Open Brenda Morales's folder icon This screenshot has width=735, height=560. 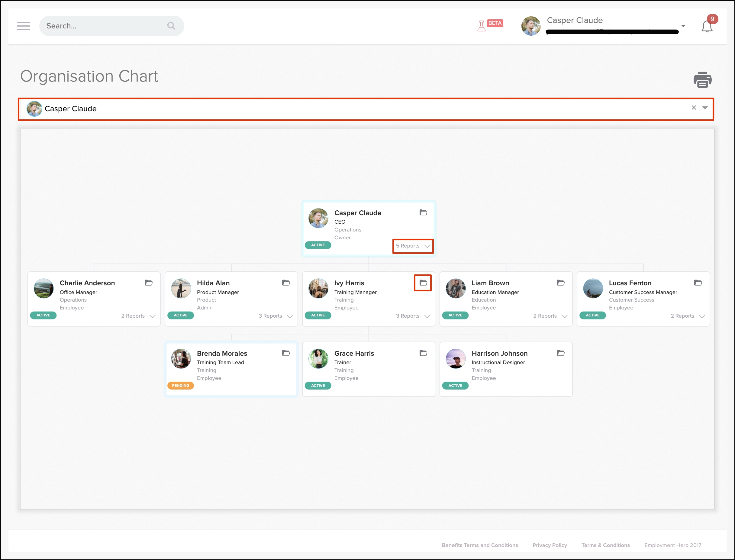coord(285,353)
